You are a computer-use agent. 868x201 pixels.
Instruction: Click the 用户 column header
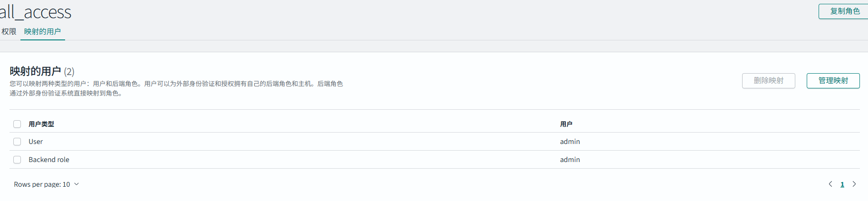pyautogui.click(x=566, y=124)
